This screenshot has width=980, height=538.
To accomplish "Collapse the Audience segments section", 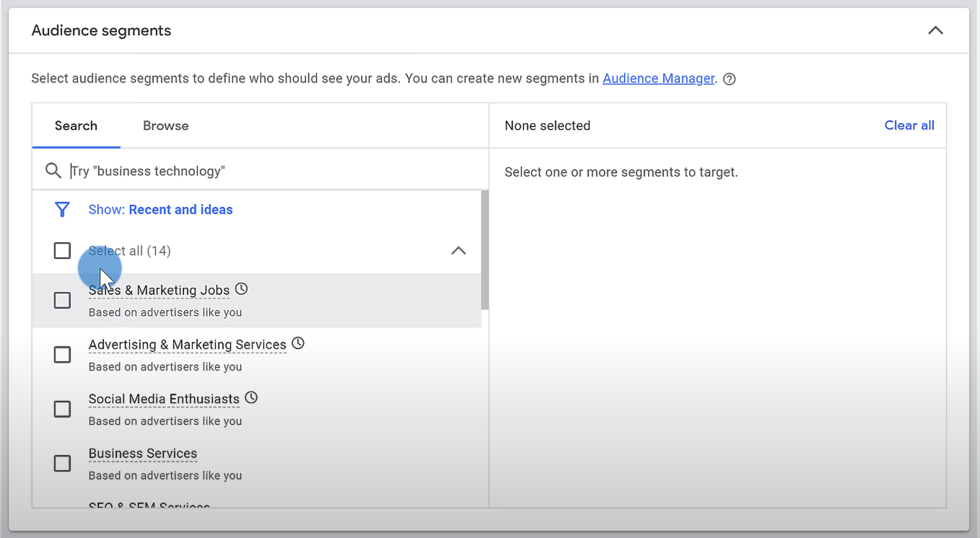I will (x=935, y=30).
